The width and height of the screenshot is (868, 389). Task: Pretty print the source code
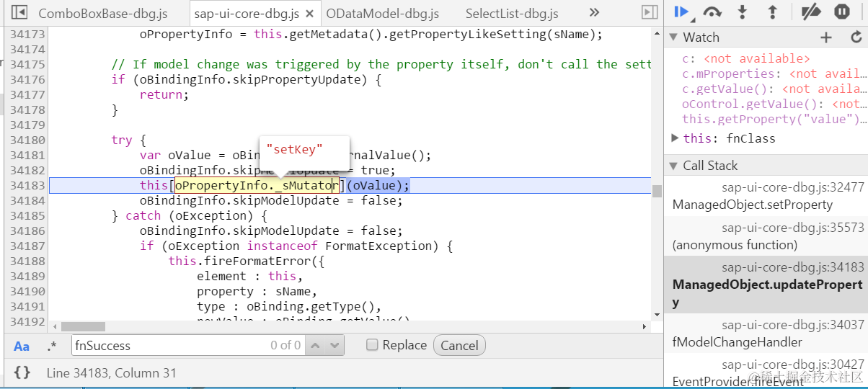click(22, 373)
